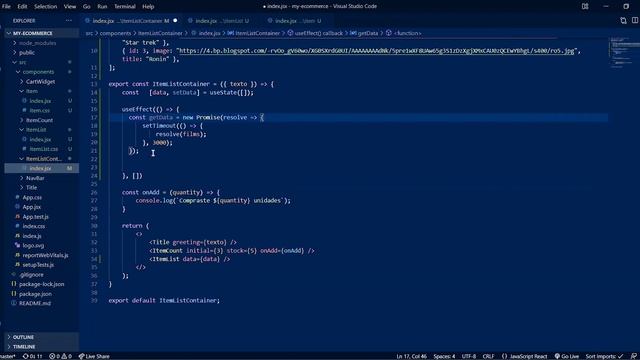Open the Edit menu
The height and width of the screenshot is (360, 640).
point(22,6)
